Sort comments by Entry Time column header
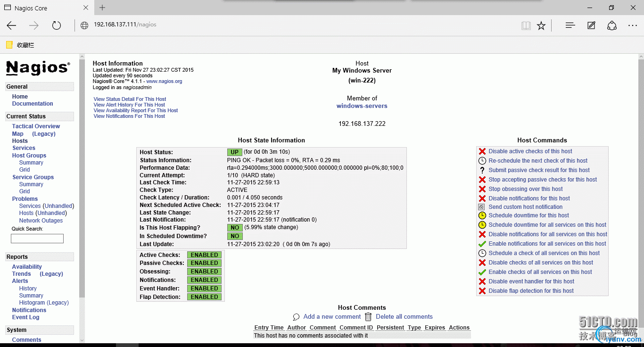The height and width of the screenshot is (347, 644). [269, 328]
